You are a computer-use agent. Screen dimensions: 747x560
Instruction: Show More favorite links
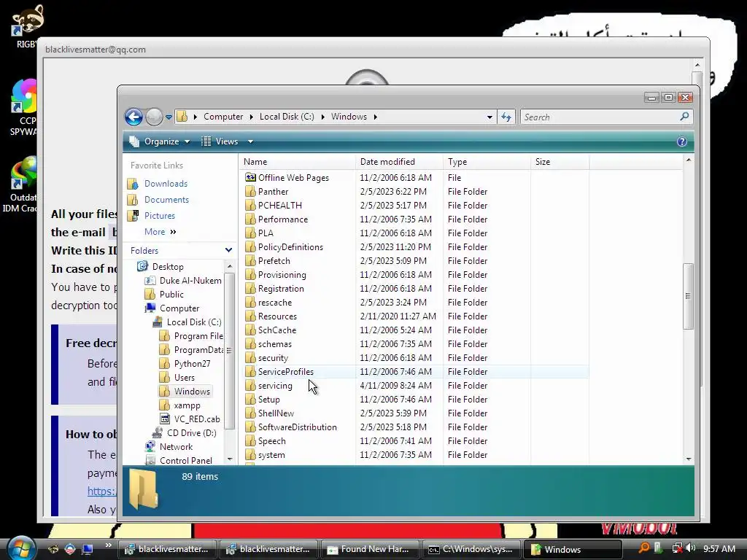(160, 232)
